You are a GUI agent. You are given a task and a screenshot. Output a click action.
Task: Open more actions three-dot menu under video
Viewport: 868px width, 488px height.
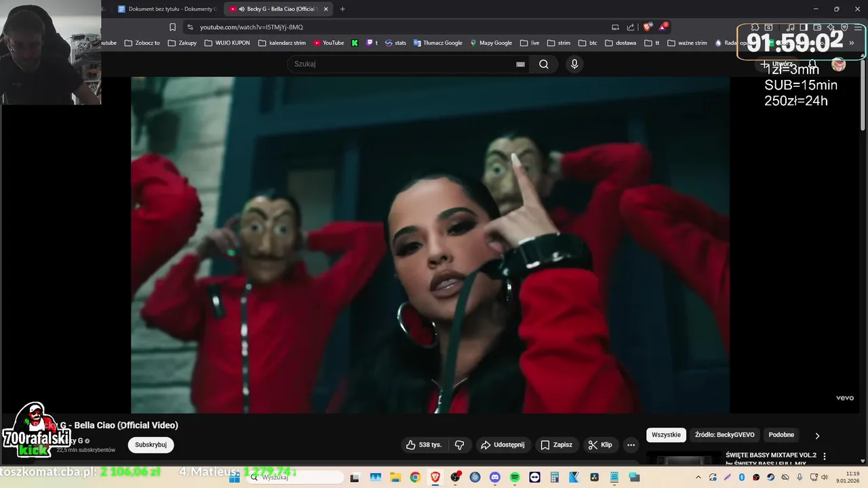click(631, 445)
